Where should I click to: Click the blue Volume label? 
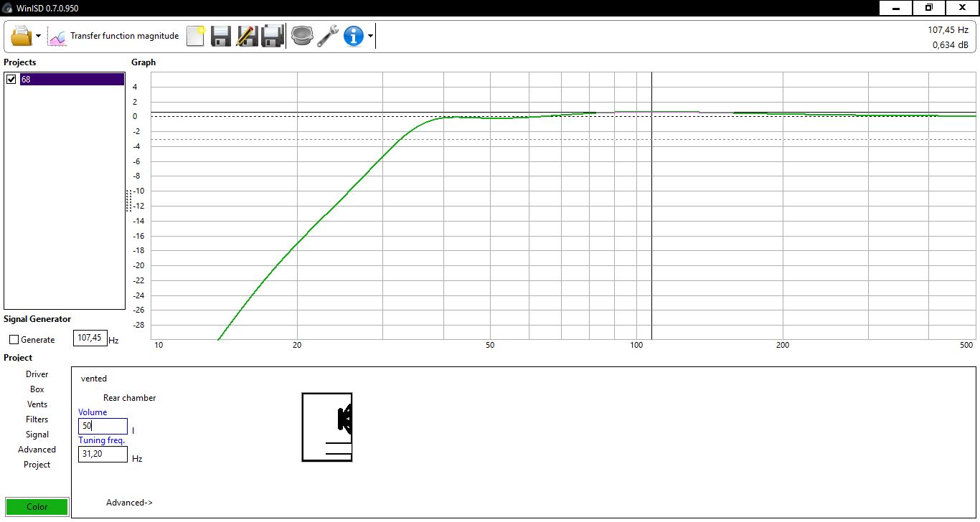[93, 412]
